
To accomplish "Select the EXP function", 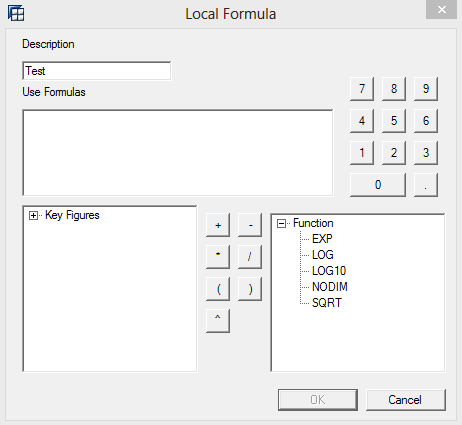I will 322,239.
